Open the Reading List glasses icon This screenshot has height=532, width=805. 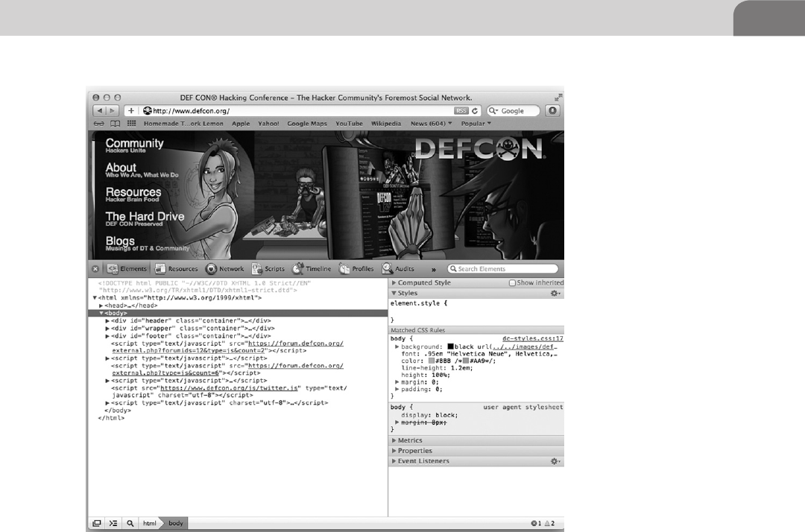pyautogui.click(x=98, y=124)
